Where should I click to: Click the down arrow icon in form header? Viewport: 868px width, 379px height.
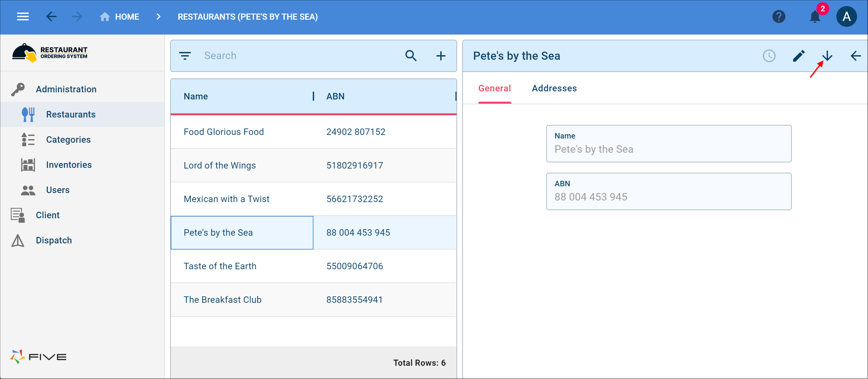827,56
